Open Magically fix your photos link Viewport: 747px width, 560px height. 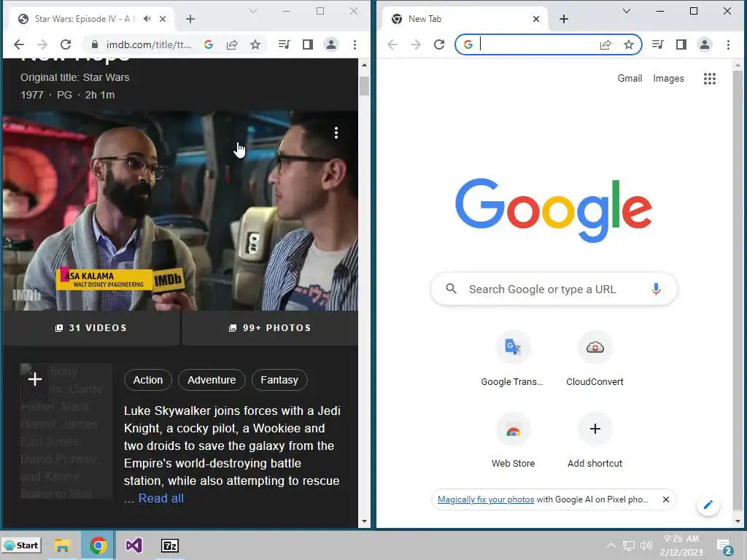click(x=485, y=499)
